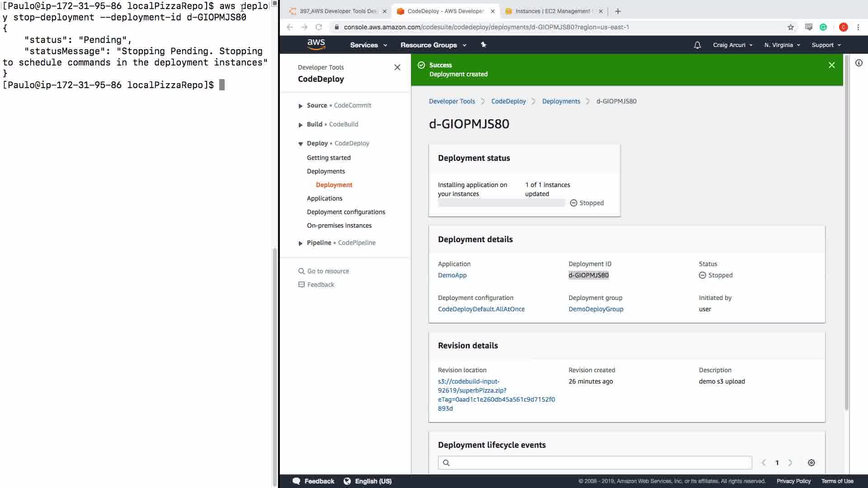Open the info panel icon

click(859, 63)
